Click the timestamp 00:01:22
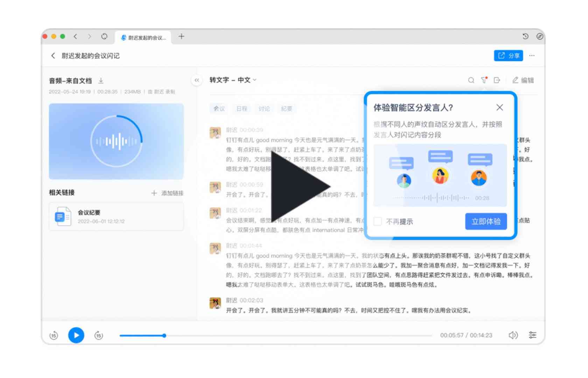Image resolution: width=588 pixels, height=378 pixels. click(251, 210)
